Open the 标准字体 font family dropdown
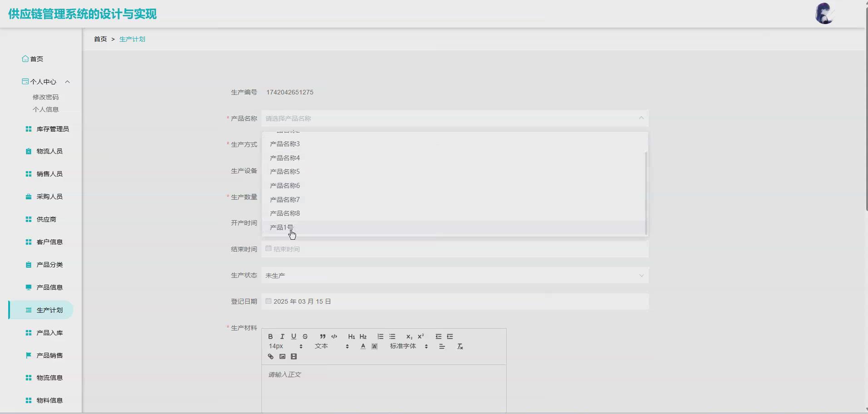This screenshot has width=868, height=414. [x=409, y=346]
